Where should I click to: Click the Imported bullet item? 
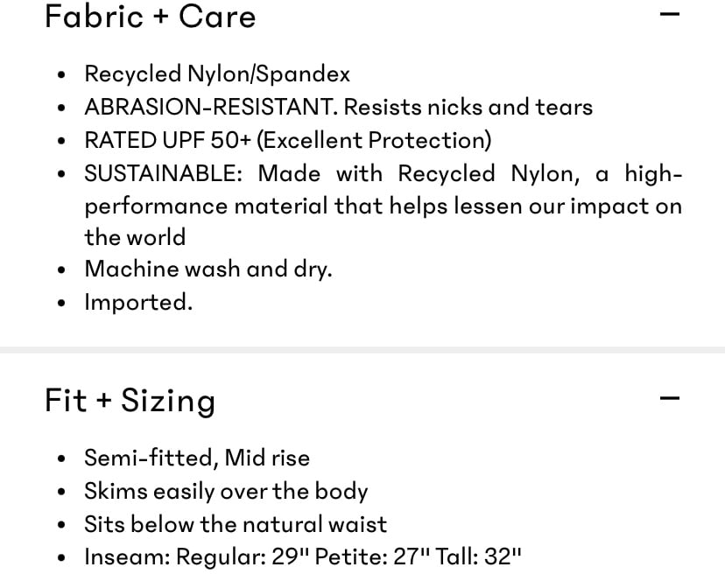pyautogui.click(x=138, y=303)
